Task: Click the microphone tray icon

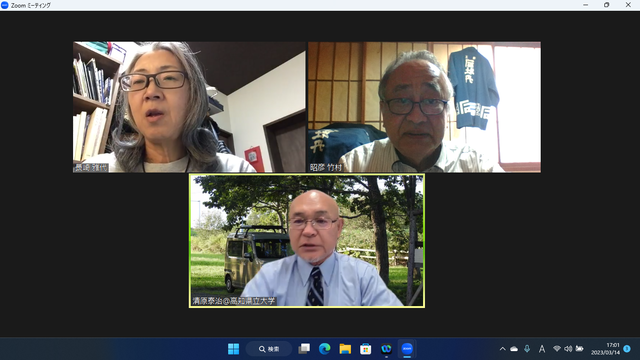Action: (x=527, y=349)
